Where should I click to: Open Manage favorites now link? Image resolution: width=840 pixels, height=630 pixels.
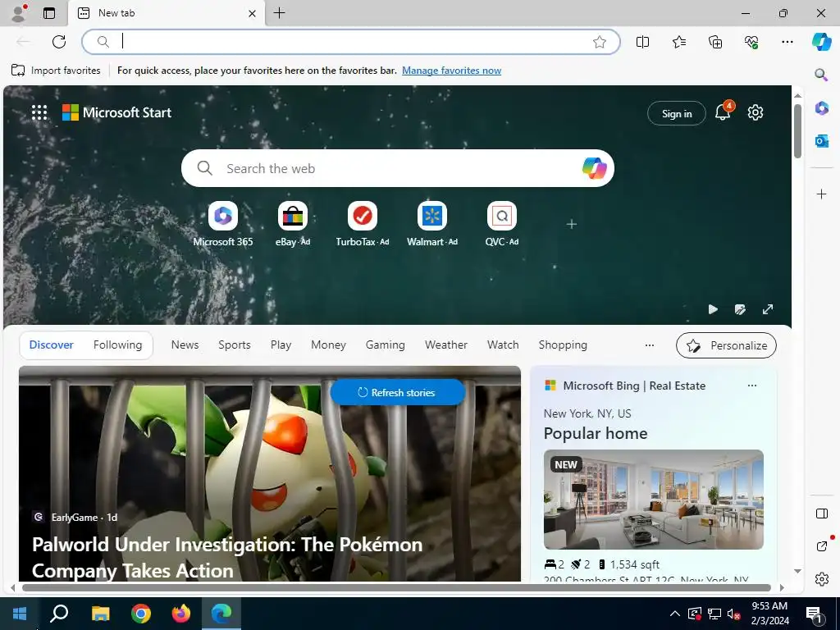pos(452,71)
